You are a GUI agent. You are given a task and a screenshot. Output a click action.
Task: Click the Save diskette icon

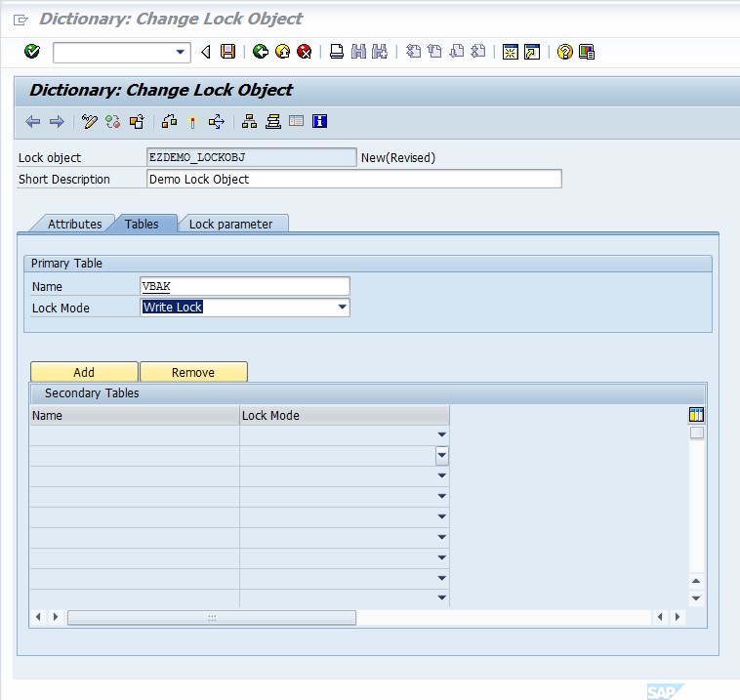227,51
